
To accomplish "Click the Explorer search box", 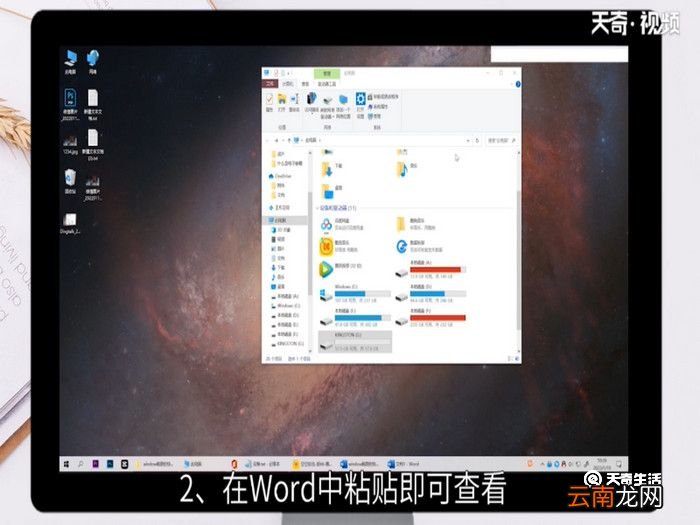I will coord(500,140).
